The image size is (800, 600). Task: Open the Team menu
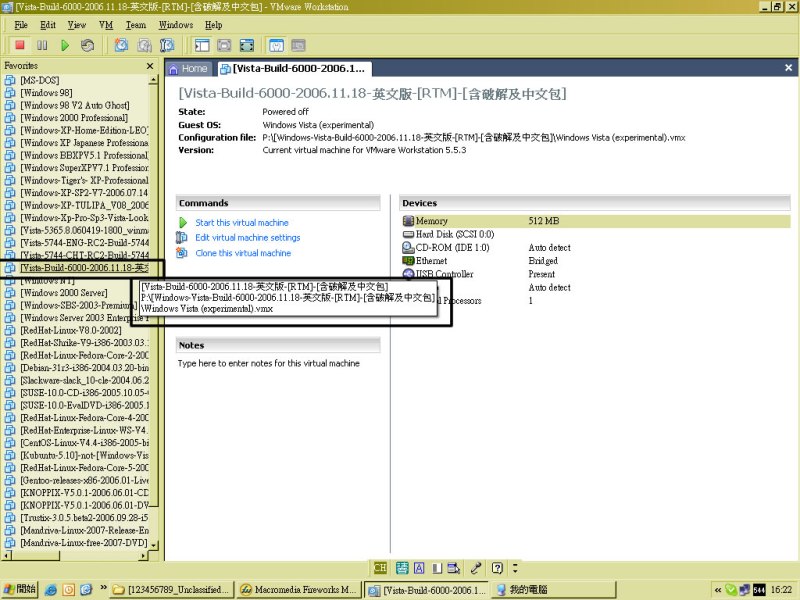click(x=136, y=25)
